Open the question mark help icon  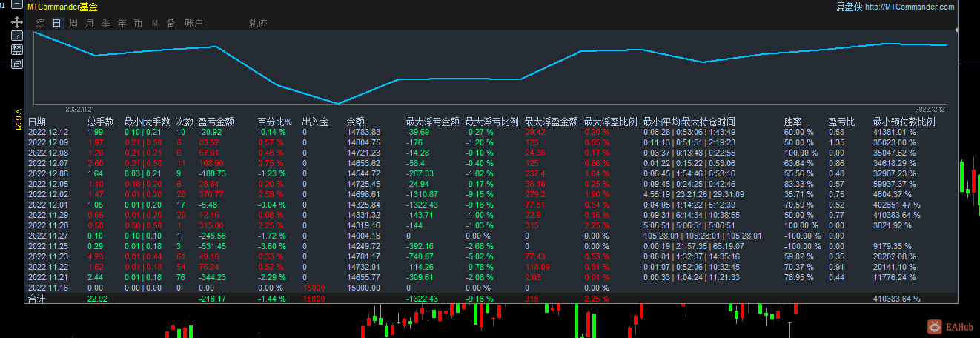pos(17,36)
